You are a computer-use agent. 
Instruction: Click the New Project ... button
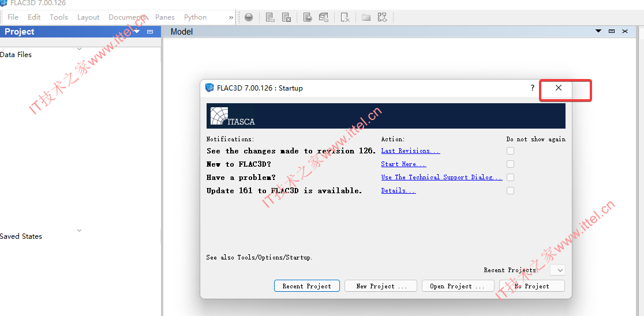381,286
